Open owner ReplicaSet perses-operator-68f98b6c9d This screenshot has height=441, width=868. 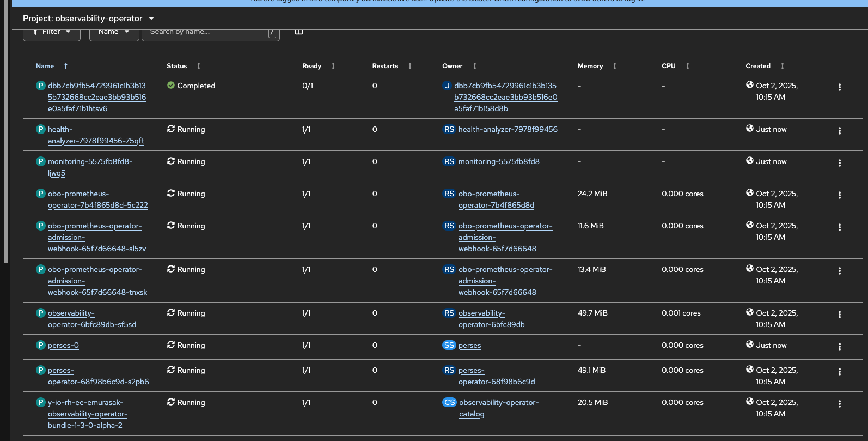pyautogui.click(x=497, y=376)
